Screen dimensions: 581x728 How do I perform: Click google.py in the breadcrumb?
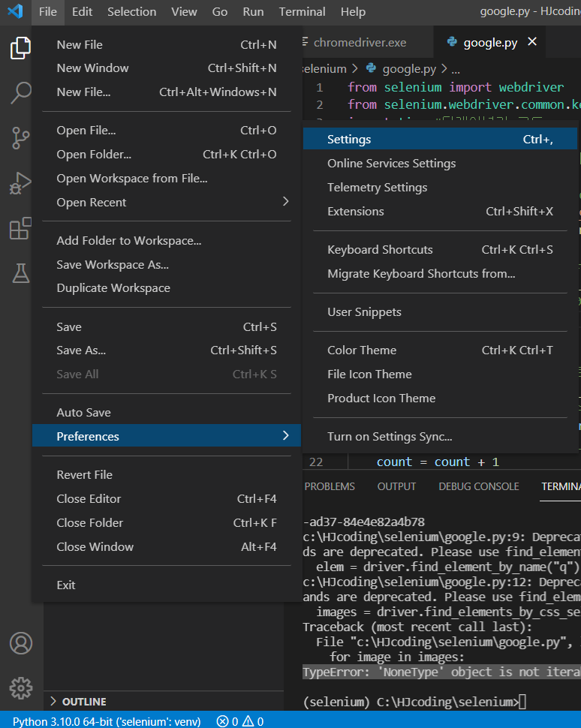pyautogui.click(x=409, y=69)
